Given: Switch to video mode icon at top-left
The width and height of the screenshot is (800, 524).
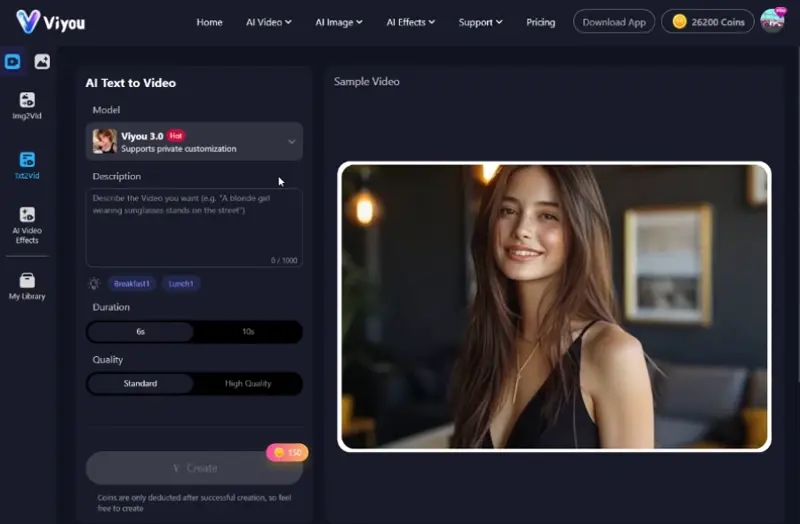Looking at the screenshot, I should [x=13, y=62].
